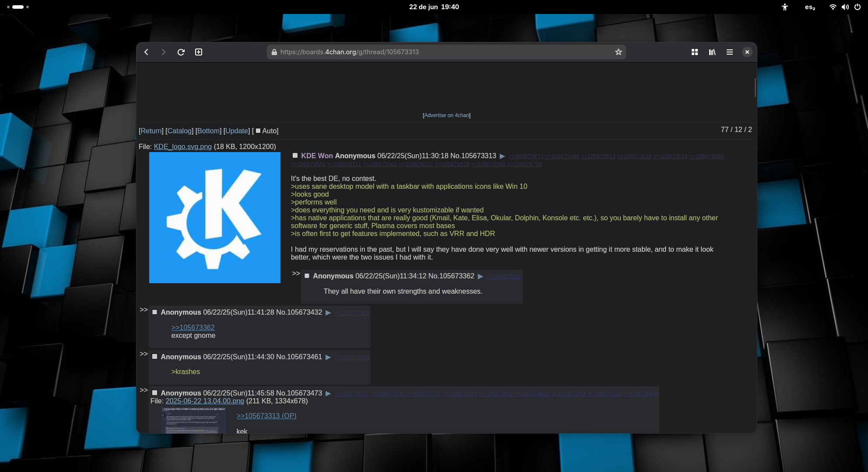Viewport: 868px width, 472px height.
Task: Check the box on the KDE Won post
Action: (295, 156)
